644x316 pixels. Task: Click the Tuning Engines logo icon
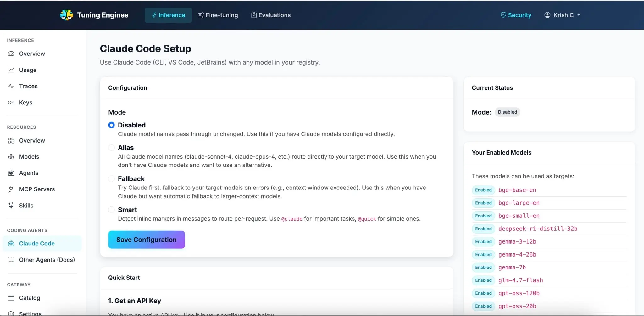(66, 15)
